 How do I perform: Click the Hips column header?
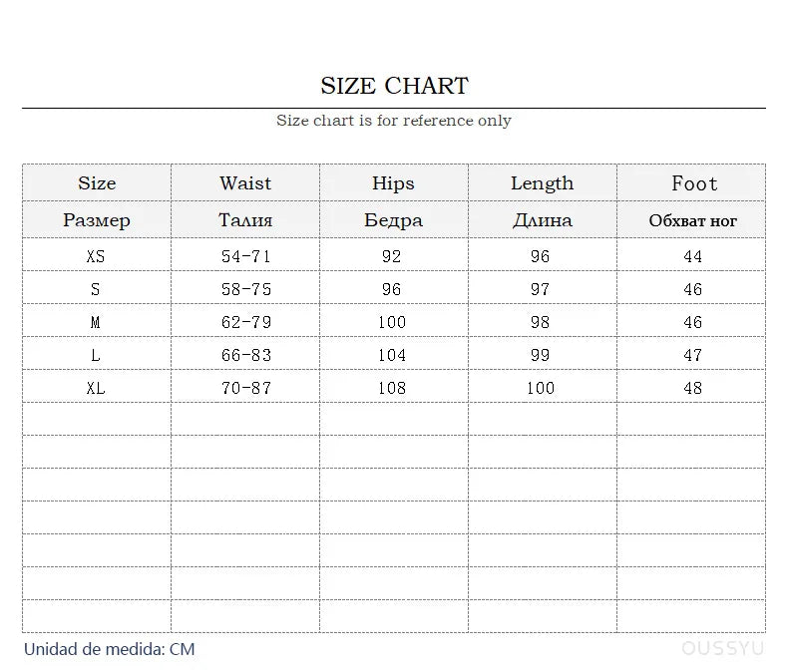393,183
